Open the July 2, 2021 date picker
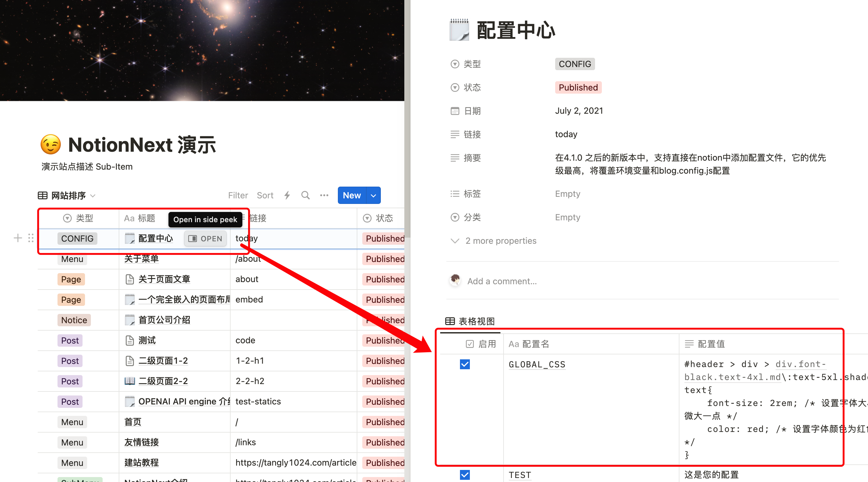This screenshot has width=868, height=482. point(579,111)
